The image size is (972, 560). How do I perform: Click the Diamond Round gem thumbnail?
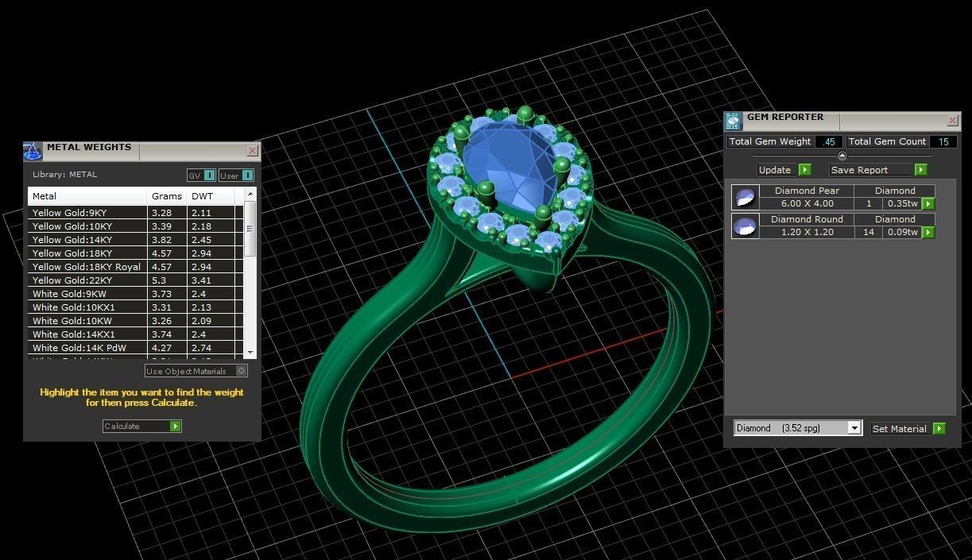[745, 226]
